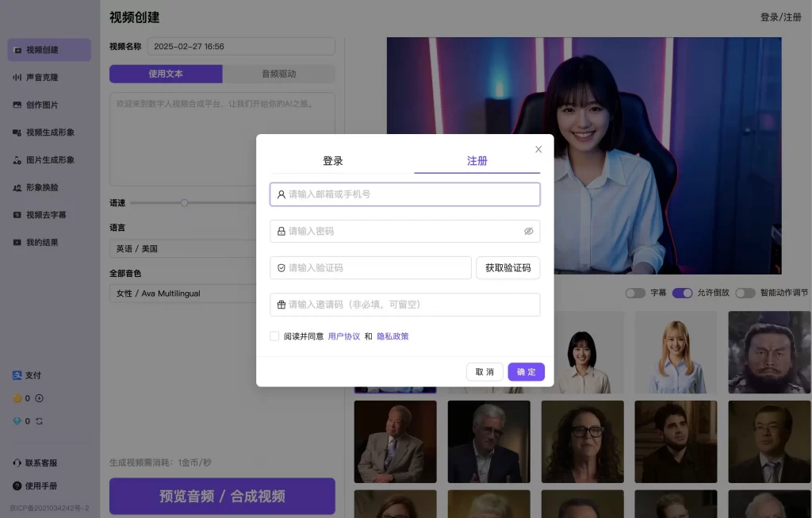The width and height of the screenshot is (812, 518).
Task: Select the seated elderly man in gray suit avatar
Action: coord(395,442)
